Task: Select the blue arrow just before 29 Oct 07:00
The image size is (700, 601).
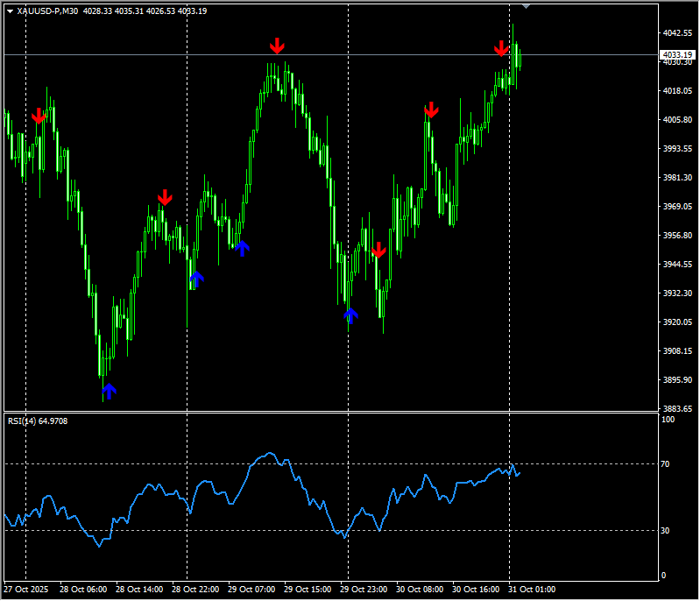Action: [242, 249]
